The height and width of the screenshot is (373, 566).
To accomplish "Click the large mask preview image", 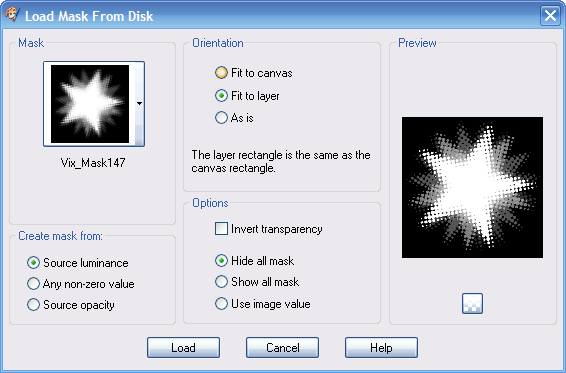I will (x=472, y=187).
